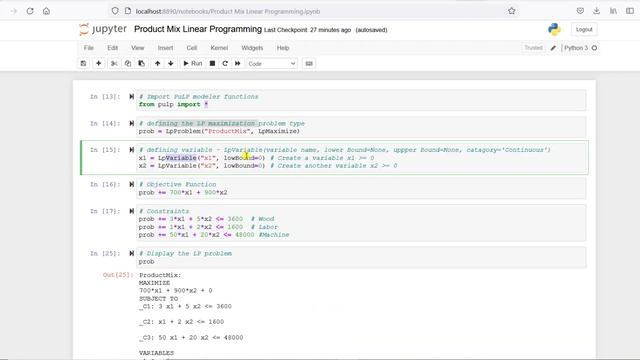
Task: Open the Help menu
Action: (283, 48)
